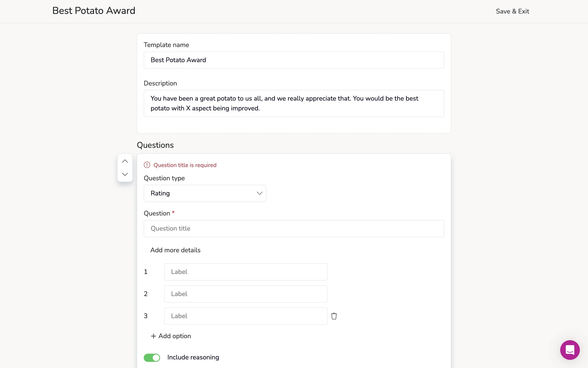Click the Template name text field
This screenshot has height=368, width=588.
294,60
